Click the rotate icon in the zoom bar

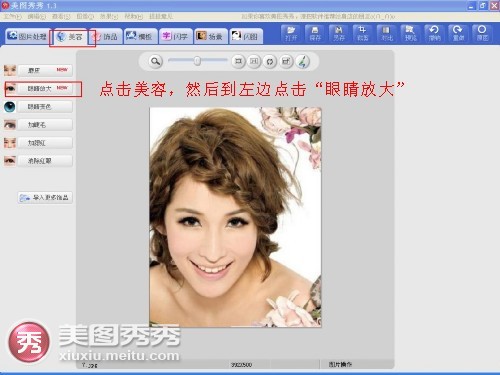pyautogui.click(x=270, y=61)
